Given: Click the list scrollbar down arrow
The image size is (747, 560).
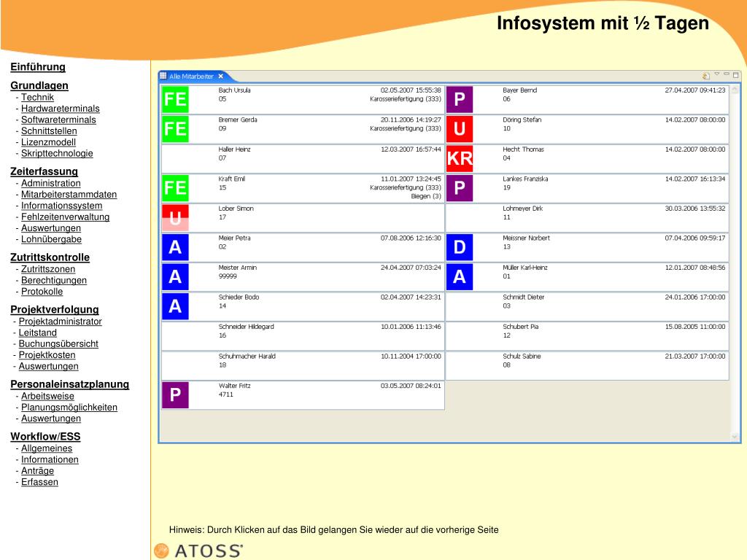Looking at the screenshot, I should tap(734, 437).
